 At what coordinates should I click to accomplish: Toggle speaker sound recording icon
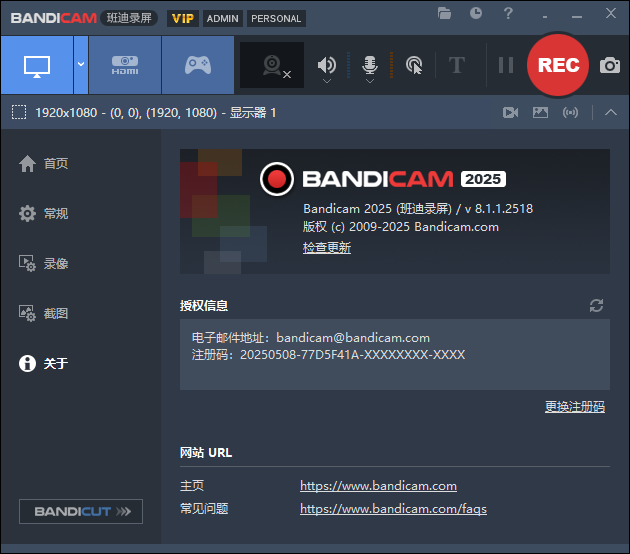327,65
